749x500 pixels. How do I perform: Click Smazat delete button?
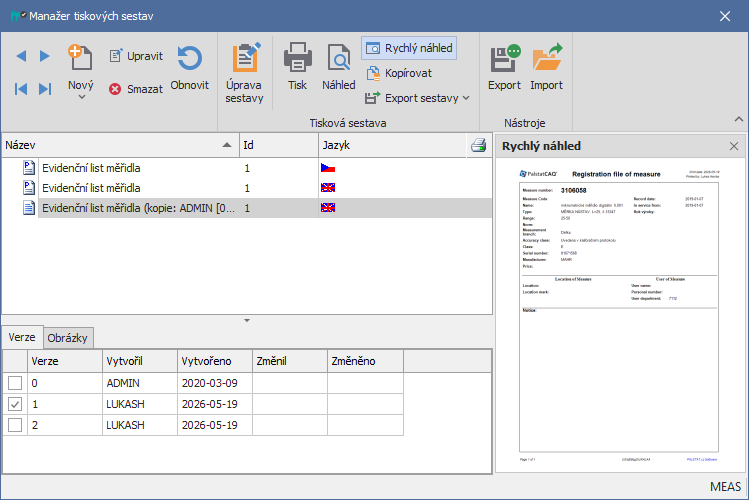coord(136,89)
